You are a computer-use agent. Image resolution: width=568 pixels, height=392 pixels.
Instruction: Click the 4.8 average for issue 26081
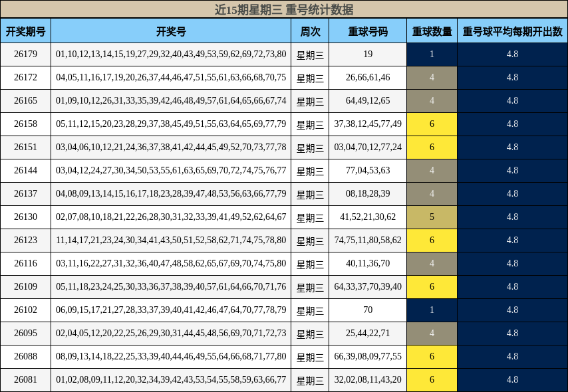(512, 379)
